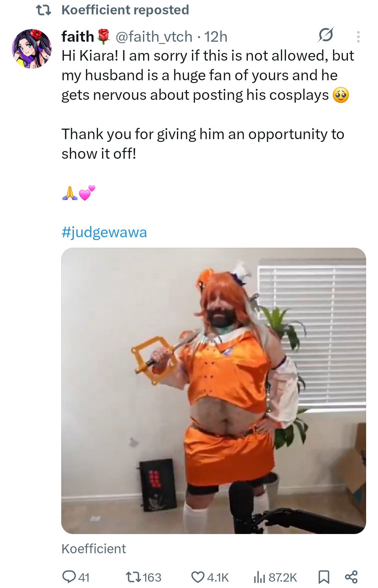378x588 pixels.
Task: Open the @faith_vtch handle
Action: 154,36
